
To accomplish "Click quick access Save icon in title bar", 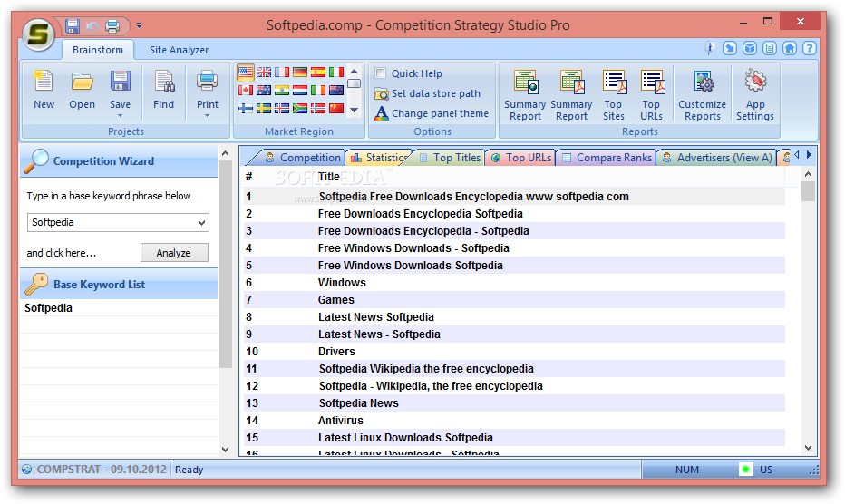I will 73,25.
